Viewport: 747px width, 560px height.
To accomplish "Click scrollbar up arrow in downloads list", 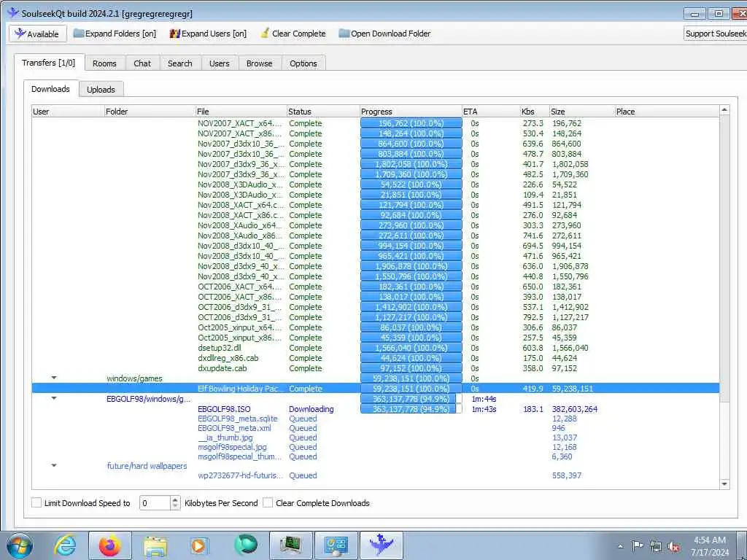I will point(724,111).
